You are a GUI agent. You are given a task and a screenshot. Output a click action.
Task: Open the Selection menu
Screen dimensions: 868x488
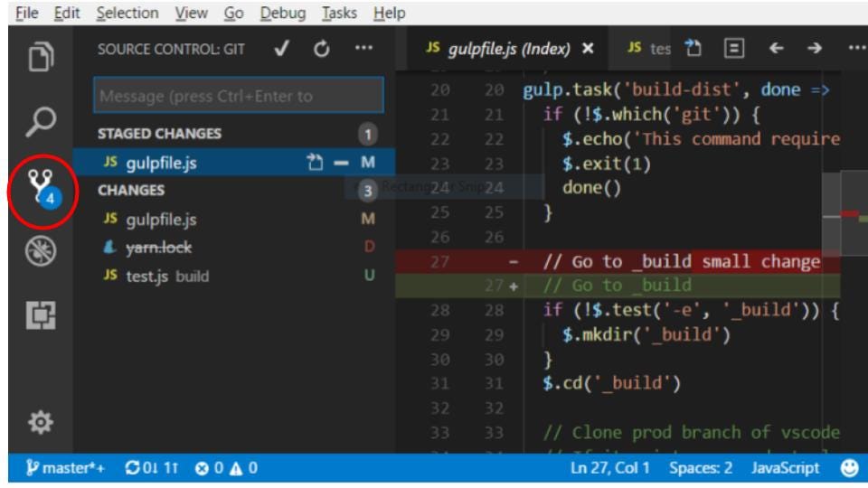tap(127, 13)
